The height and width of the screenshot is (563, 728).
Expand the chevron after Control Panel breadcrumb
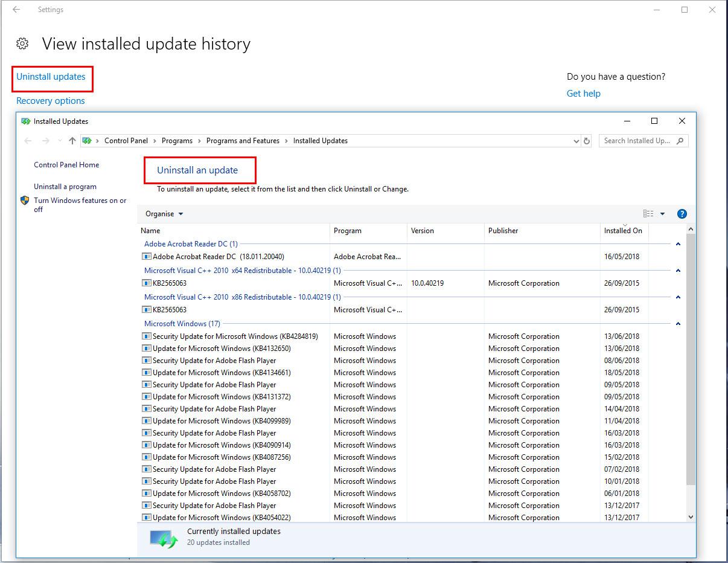tap(155, 141)
